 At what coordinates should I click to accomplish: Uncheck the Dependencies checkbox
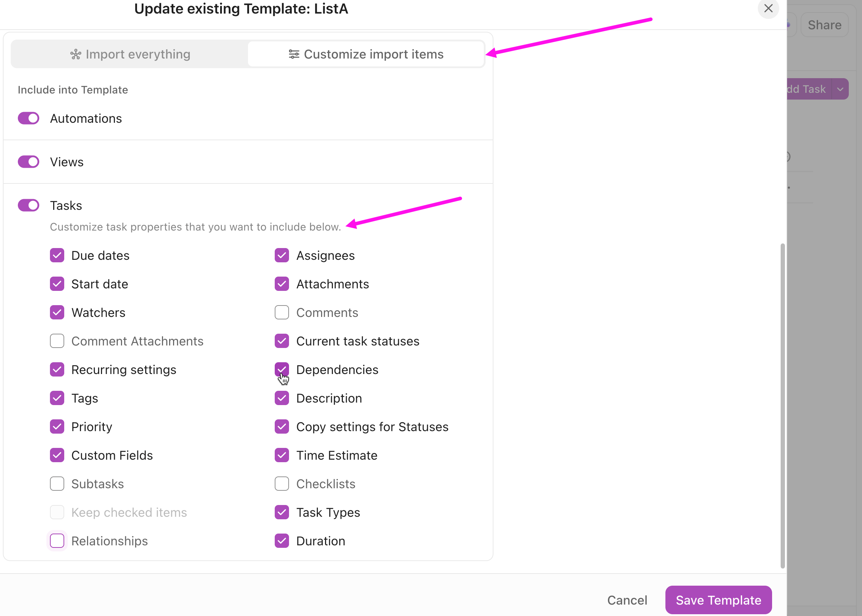[x=282, y=369]
